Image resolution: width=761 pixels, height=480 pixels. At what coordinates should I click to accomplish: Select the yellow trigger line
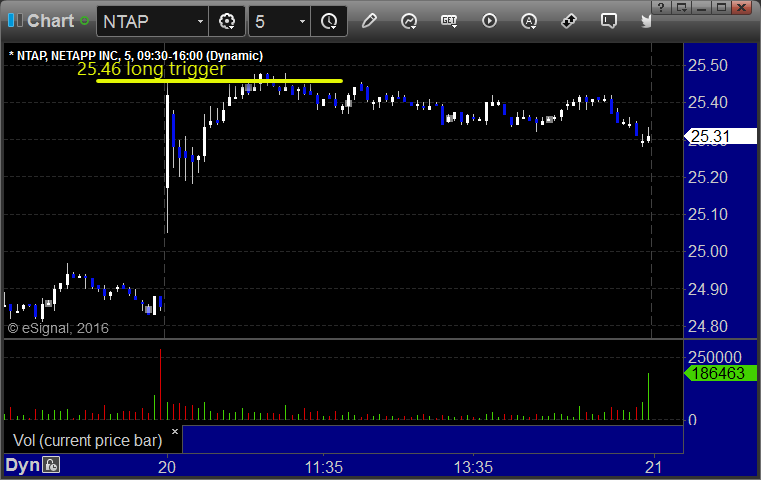[219, 81]
